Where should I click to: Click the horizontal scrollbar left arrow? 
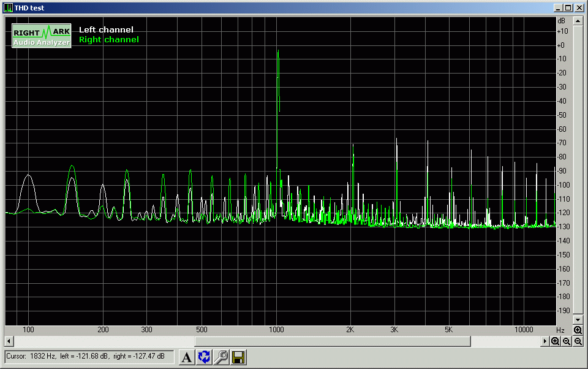point(9,341)
